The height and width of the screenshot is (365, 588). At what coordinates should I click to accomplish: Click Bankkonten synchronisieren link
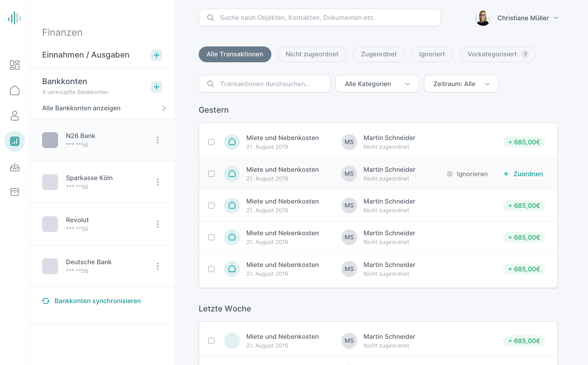pyautogui.click(x=97, y=301)
